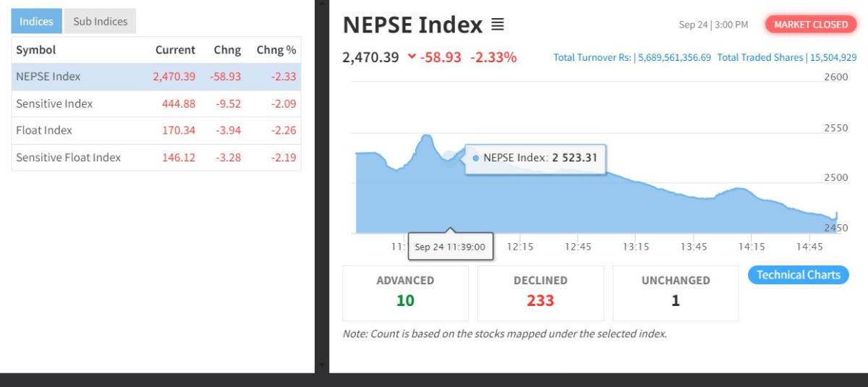Sort by the Chng % column header

276,50
